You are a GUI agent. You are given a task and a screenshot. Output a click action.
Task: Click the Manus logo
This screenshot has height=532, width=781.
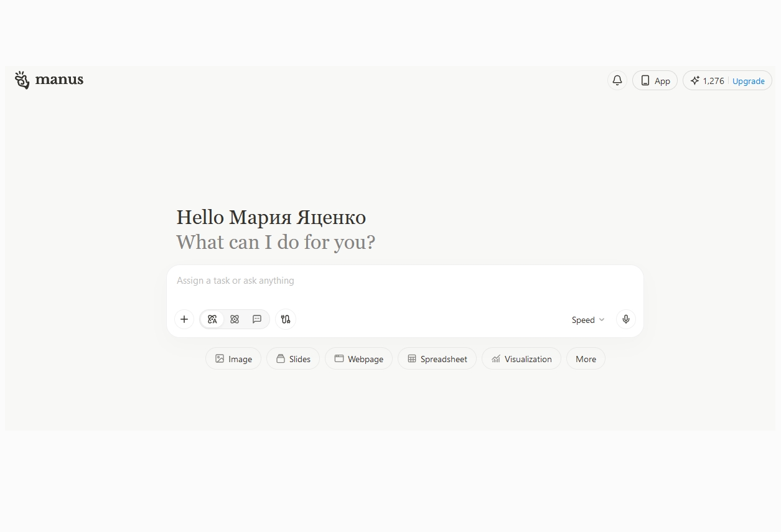click(49, 80)
